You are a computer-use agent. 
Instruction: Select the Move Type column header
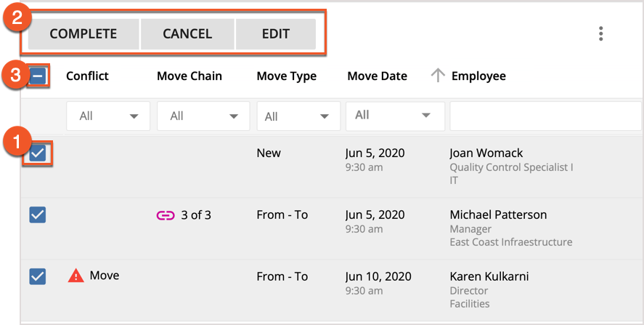(286, 76)
